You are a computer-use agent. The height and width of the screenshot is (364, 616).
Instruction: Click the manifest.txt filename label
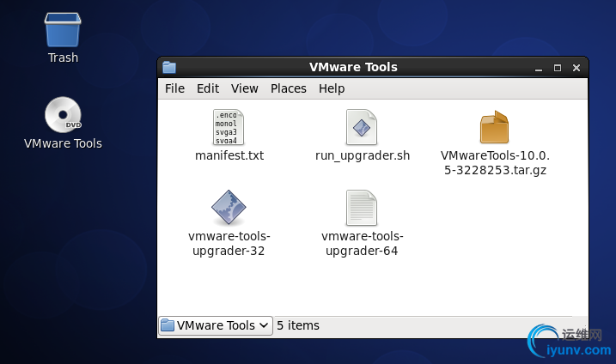tap(229, 156)
